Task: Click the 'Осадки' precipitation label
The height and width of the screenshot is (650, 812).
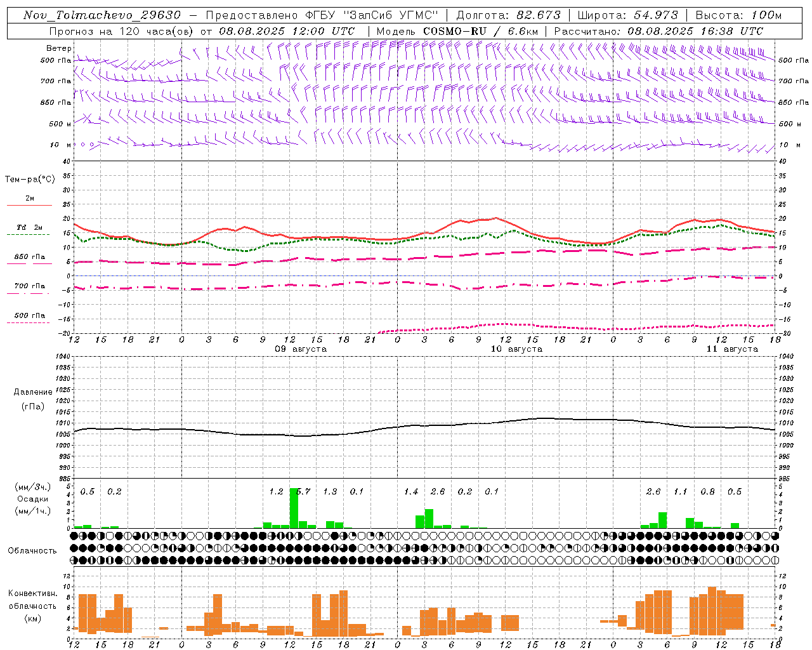Action: tap(33, 499)
